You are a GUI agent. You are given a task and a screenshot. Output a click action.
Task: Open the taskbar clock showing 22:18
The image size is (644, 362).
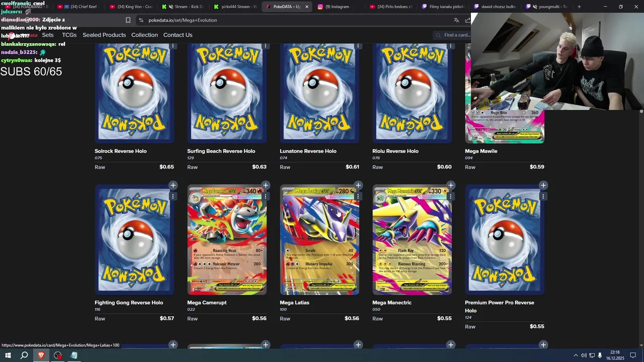(x=615, y=355)
